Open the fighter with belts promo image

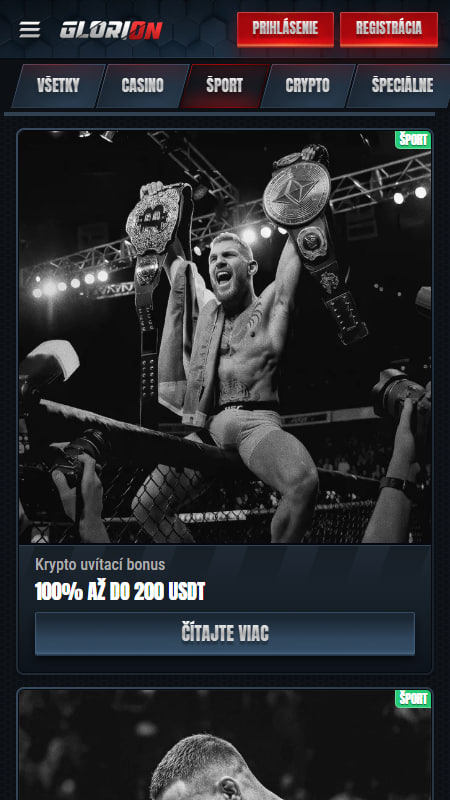[225, 337]
